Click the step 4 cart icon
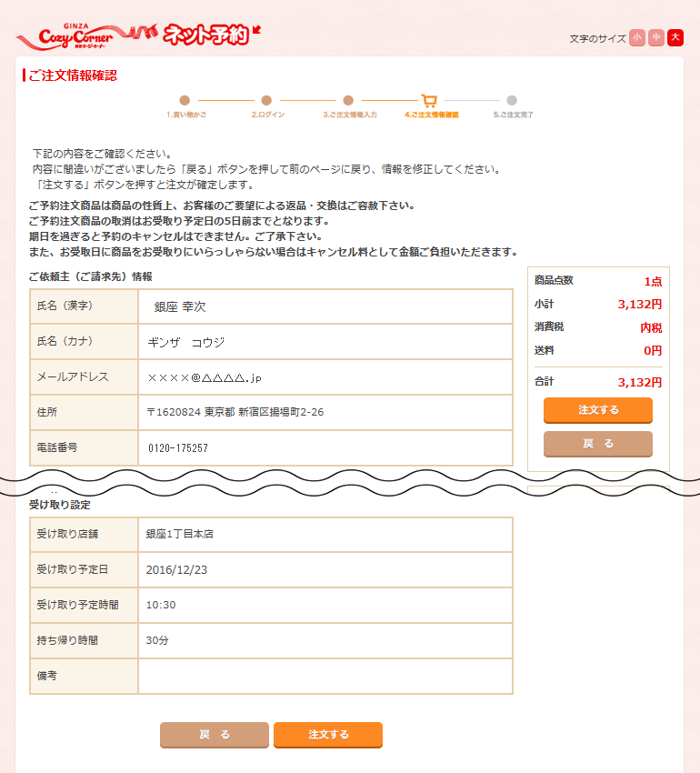 [x=430, y=101]
